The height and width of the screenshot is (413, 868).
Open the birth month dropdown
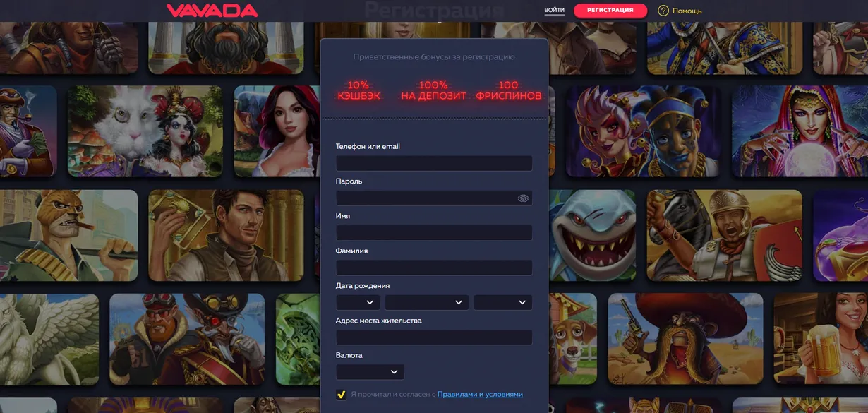[426, 302]
